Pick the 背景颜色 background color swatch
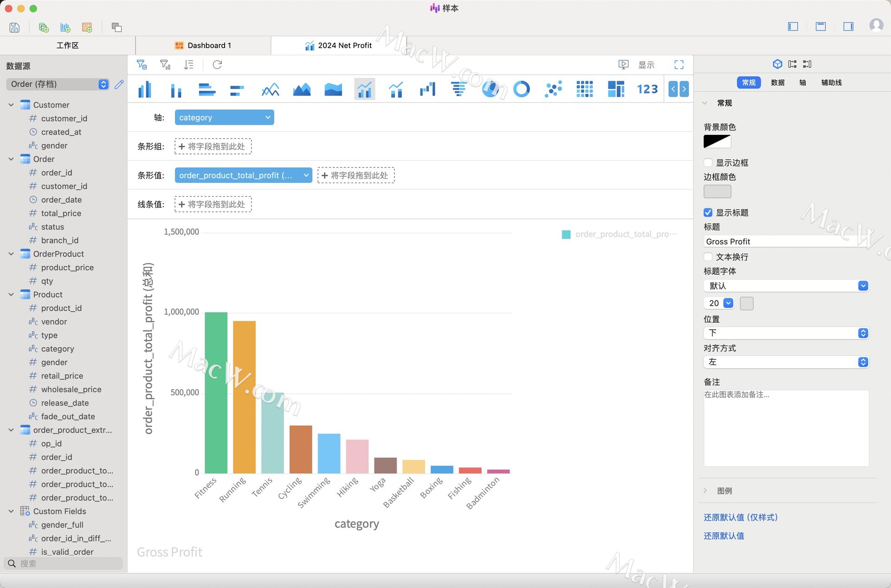The image size is (891, 588). (x=717, y=142)
